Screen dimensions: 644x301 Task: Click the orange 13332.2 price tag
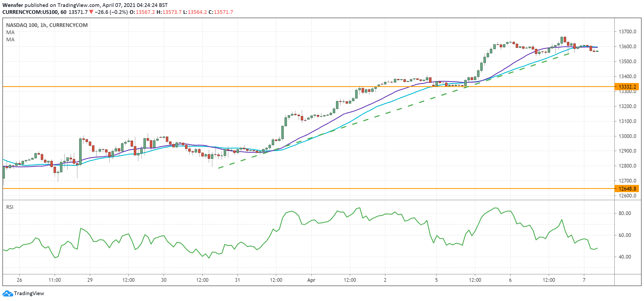(627, 87)
